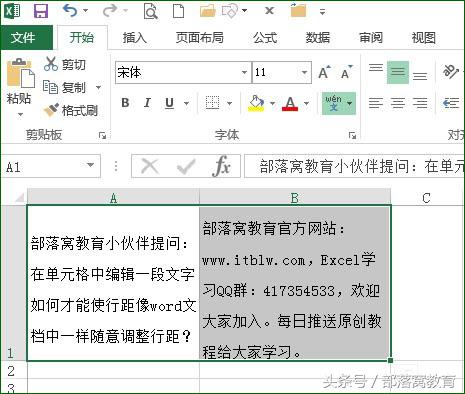Image resolution: width=465 pixels, height=394 pixels.
Task: Set middle vertical alignment
Action: point(398,72)
